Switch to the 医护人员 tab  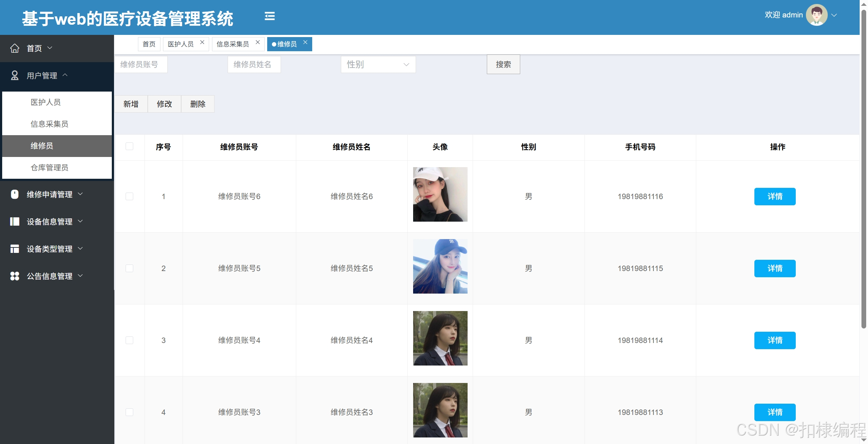181,44
